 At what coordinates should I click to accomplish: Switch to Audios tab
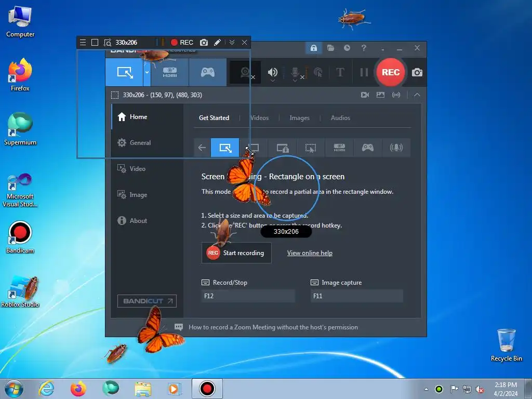[340, 118]
